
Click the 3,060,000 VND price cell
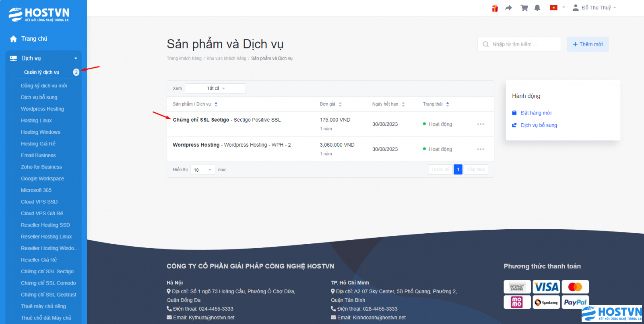(337, 145)
